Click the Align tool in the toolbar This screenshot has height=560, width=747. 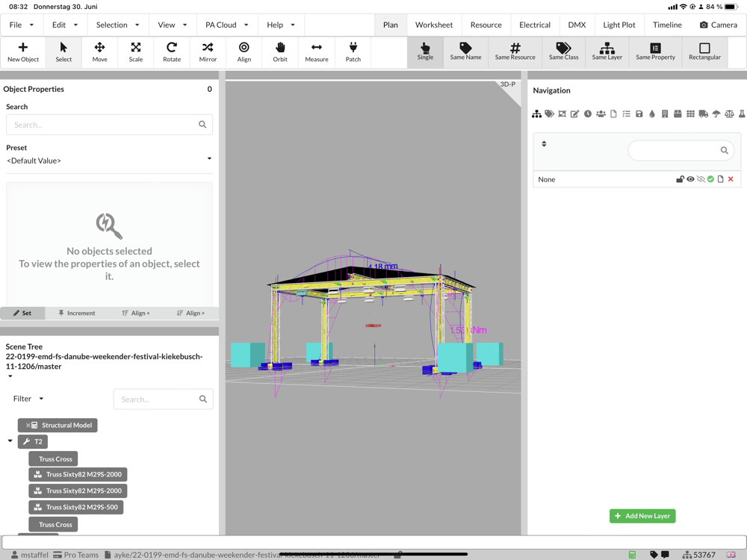coord(244,53)
